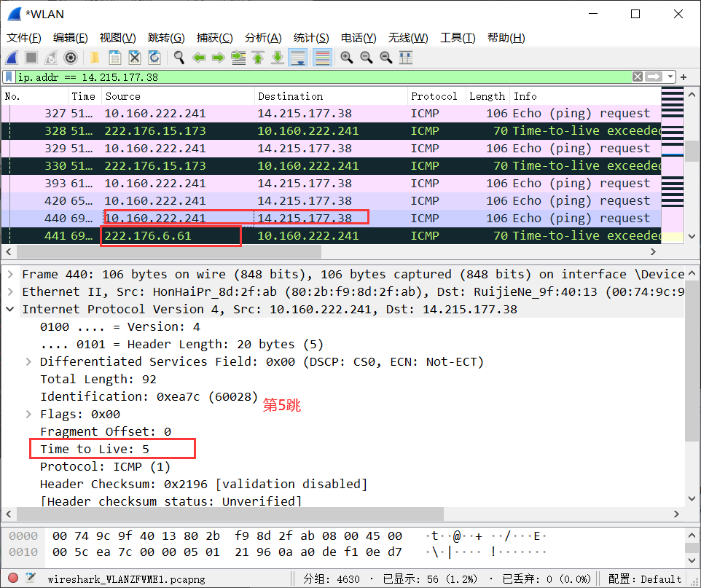This screenshot has width=701, height=588.
Task: Select packet 441 from 222.176.6.61
Action: coord(331,235)
